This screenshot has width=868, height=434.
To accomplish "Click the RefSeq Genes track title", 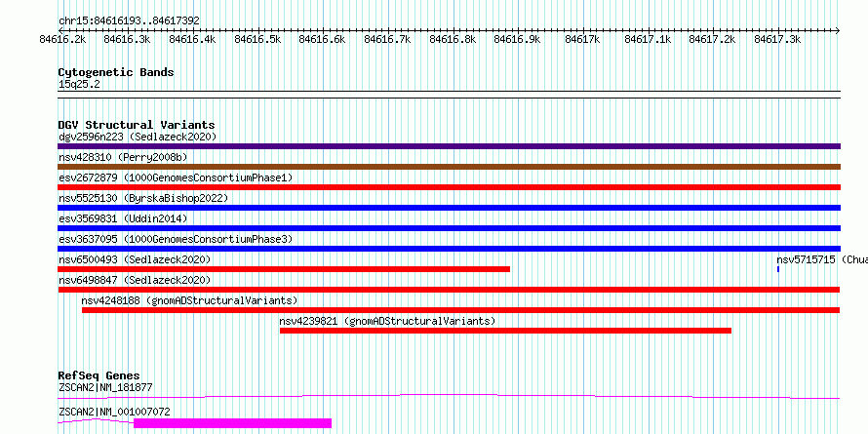I will click(99, 376).
